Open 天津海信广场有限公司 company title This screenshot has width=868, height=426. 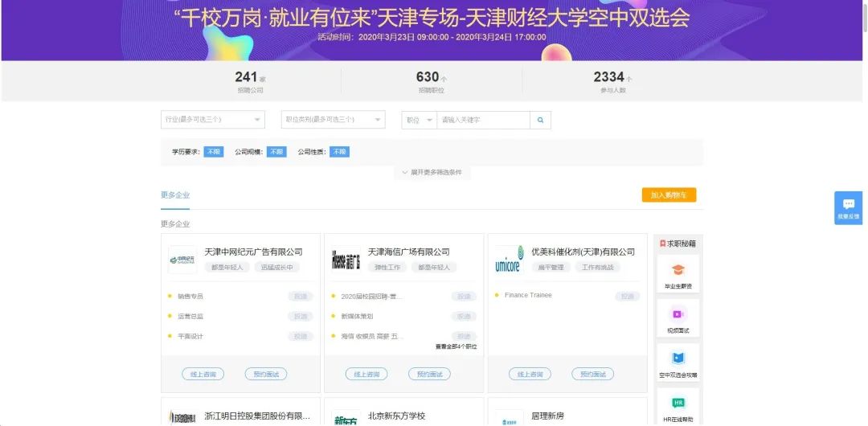click(x=408, y=252)
